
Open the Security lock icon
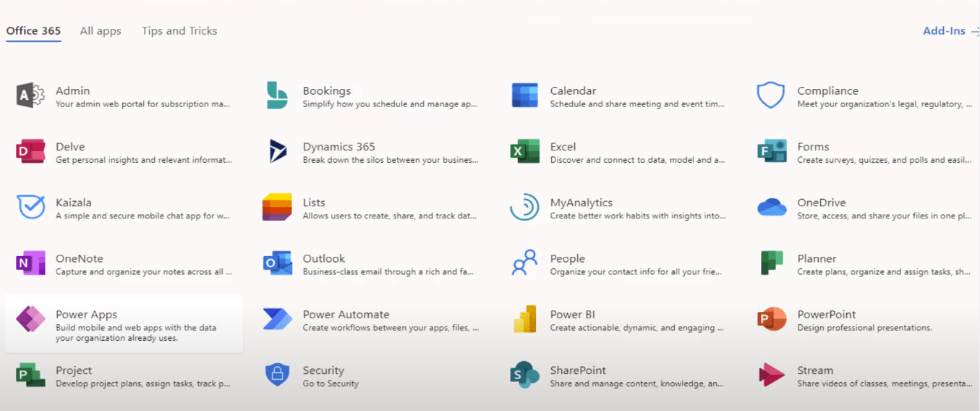pyautogui.click(x=278, y=375)
